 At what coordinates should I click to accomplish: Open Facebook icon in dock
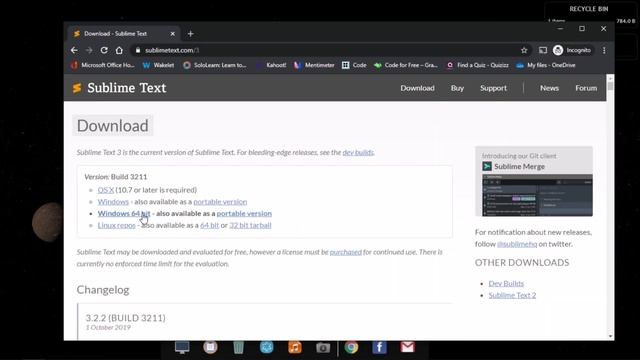point(379,347)
